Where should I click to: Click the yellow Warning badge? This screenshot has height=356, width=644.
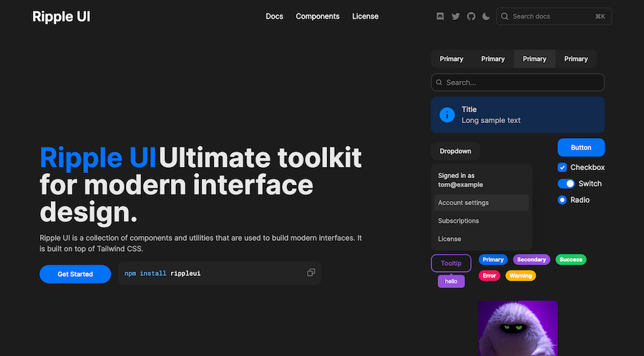pyautogui.click(x=520, y=276)
